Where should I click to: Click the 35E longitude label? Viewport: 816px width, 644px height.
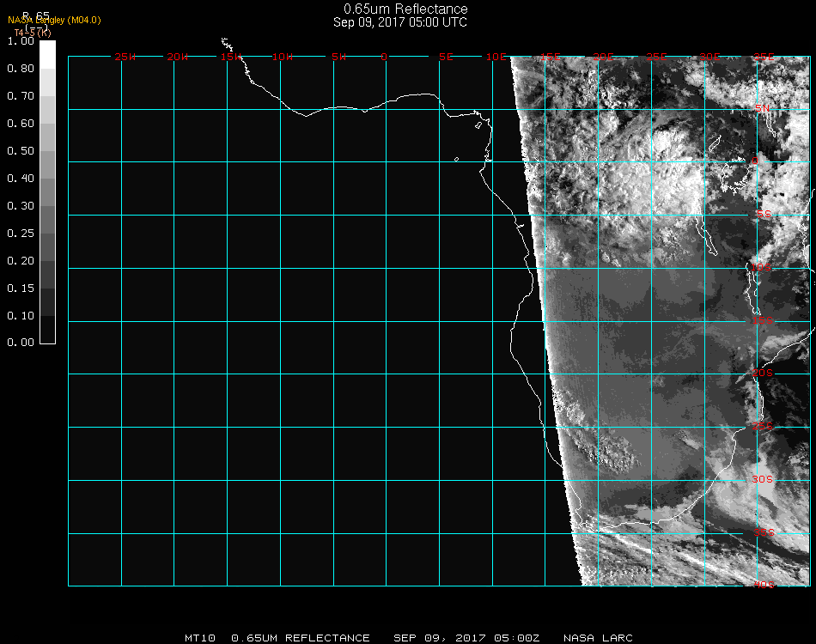(764, 57)
